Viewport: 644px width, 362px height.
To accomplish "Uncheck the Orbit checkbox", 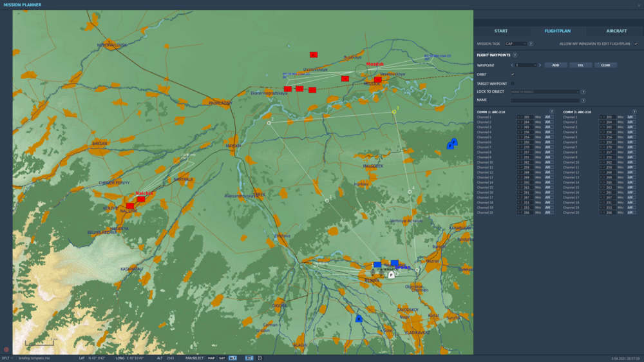I will point(513,75).
